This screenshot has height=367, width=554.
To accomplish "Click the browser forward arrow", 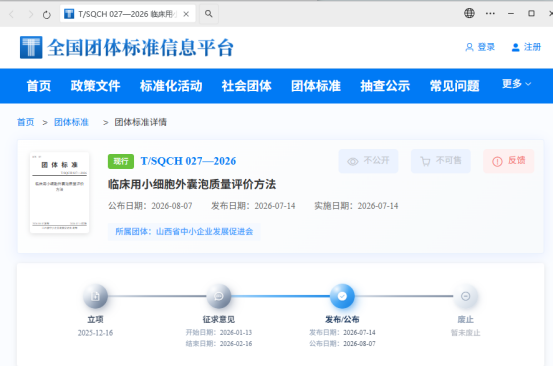I will 31,14.
